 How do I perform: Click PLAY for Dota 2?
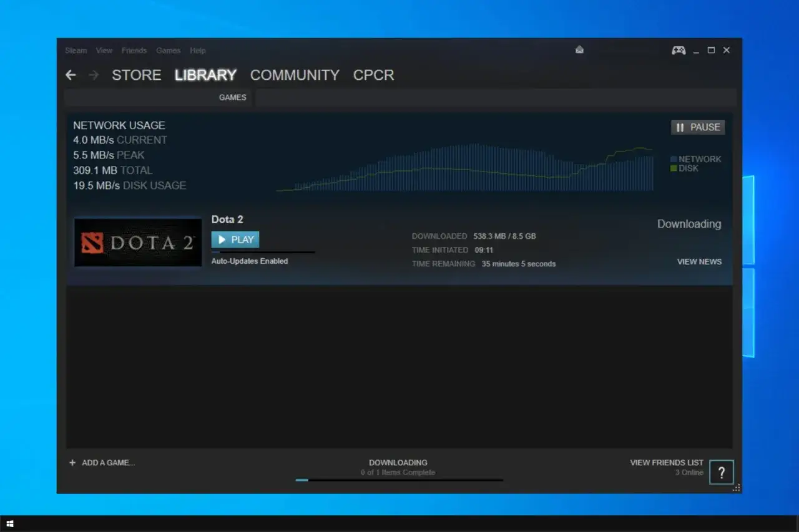click(x=235, y=239)
